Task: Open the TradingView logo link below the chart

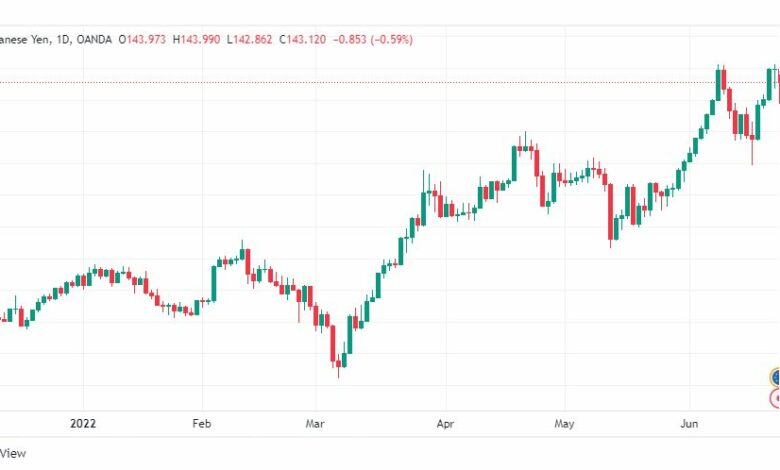Action: click(12, 453)
